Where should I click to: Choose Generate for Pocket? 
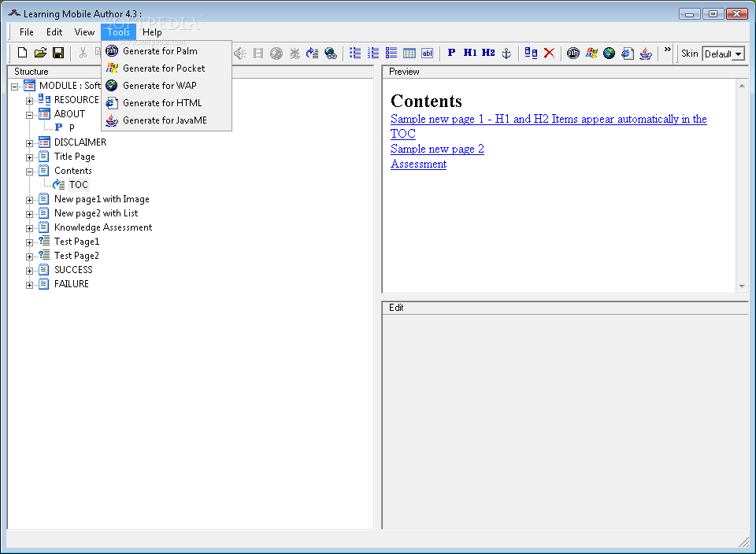click(166, 68)
